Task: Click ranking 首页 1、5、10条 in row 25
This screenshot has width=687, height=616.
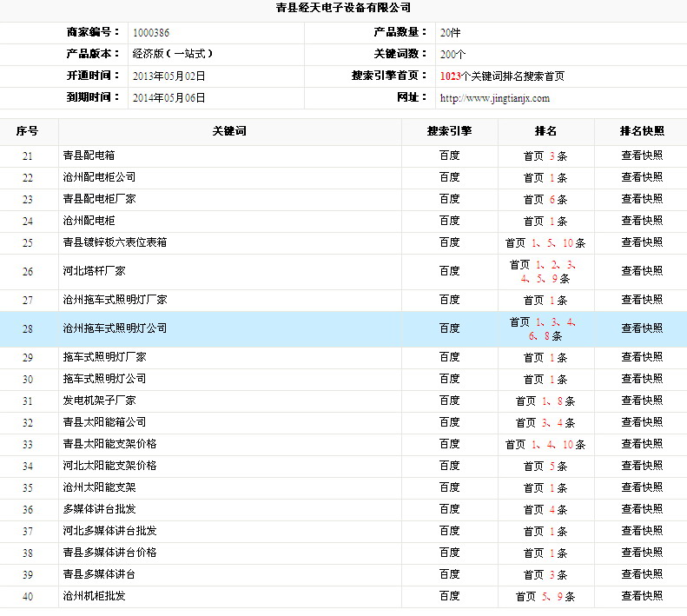Action: pos(545,243)
